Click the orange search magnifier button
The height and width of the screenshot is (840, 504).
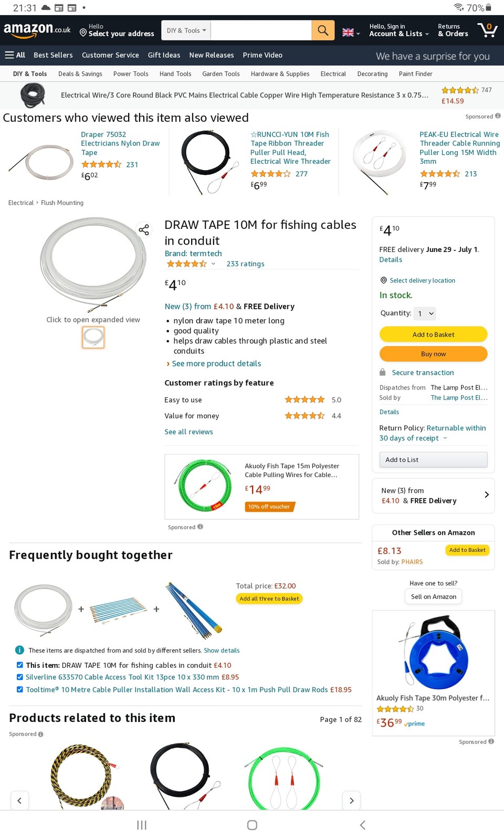coord(323,30)
